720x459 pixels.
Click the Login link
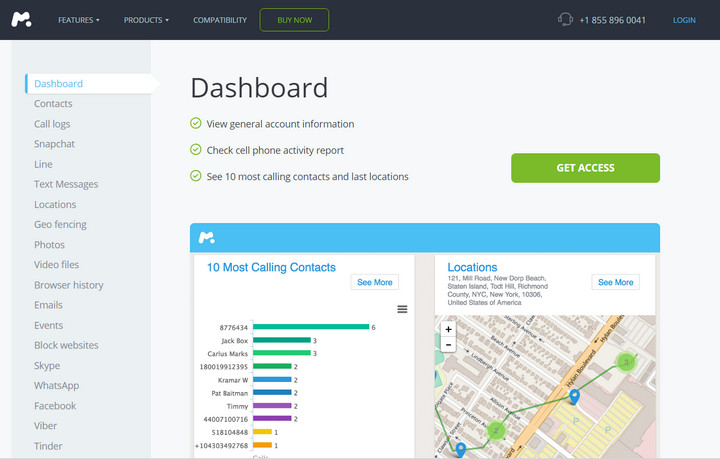pos(684,20)
